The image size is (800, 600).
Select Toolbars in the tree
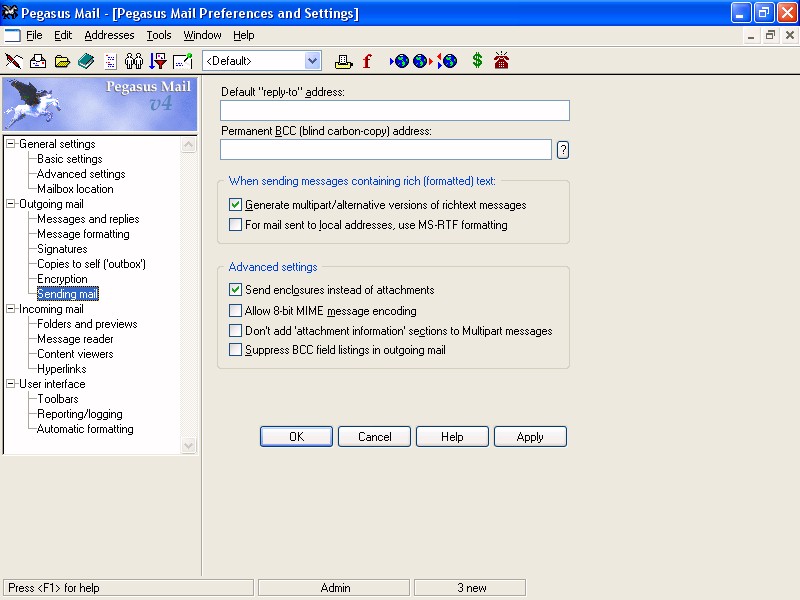pyautogui.click(x=58, y=399)
